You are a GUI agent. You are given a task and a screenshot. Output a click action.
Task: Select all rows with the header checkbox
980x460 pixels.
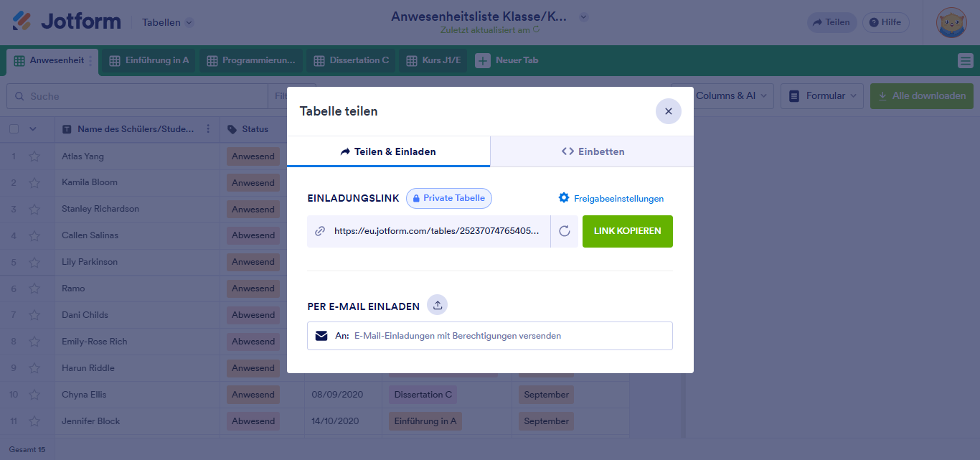15,128
